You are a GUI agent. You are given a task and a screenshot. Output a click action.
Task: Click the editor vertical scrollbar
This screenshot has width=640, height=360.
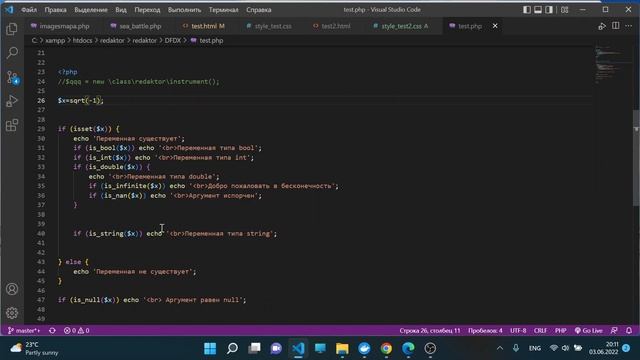tap(636, 159)
